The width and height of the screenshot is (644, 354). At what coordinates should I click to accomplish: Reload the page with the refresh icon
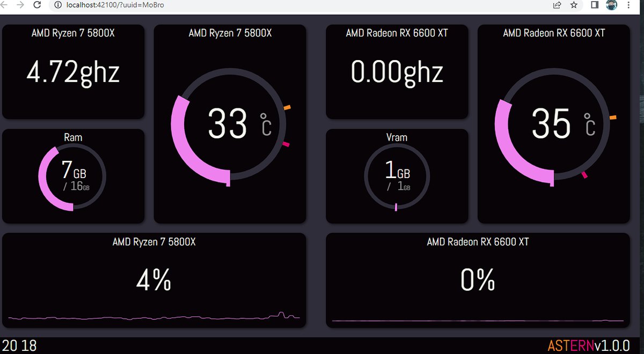pos(37,5)
